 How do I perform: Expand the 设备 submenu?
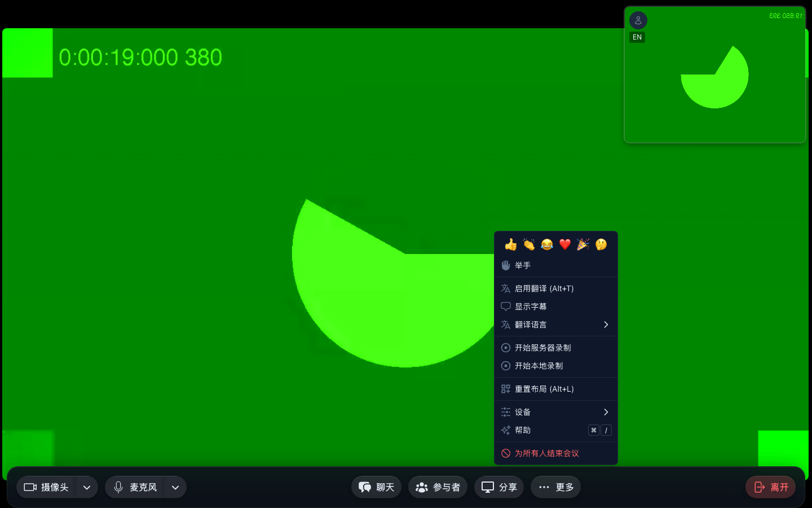click(x=556, y=412)
